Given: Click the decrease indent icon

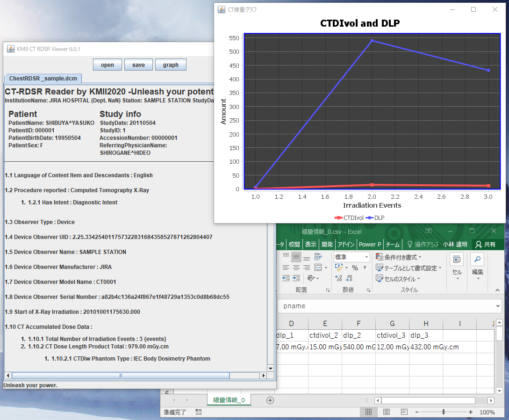Looking at the screenshot, I should point(286,278).
